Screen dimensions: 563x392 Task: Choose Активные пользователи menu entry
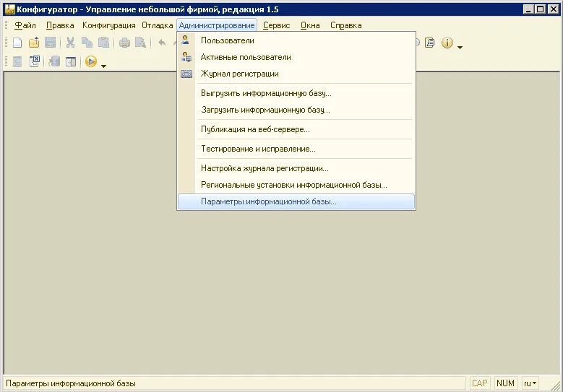point(296,57)
